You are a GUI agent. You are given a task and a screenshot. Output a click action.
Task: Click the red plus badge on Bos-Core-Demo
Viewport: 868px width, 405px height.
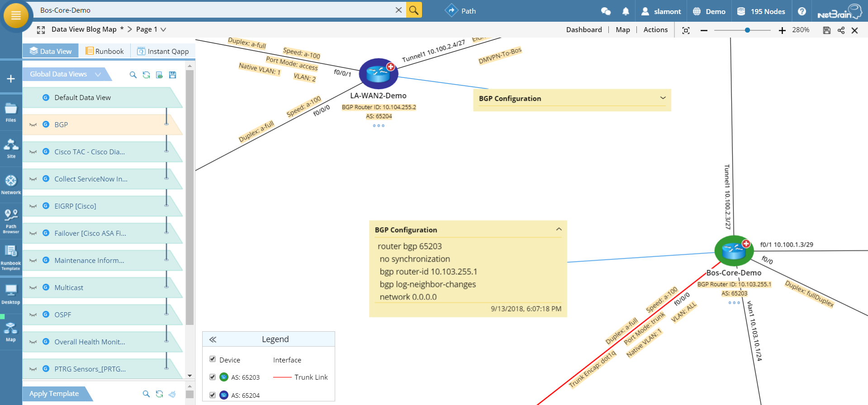[x=746, y=244]
